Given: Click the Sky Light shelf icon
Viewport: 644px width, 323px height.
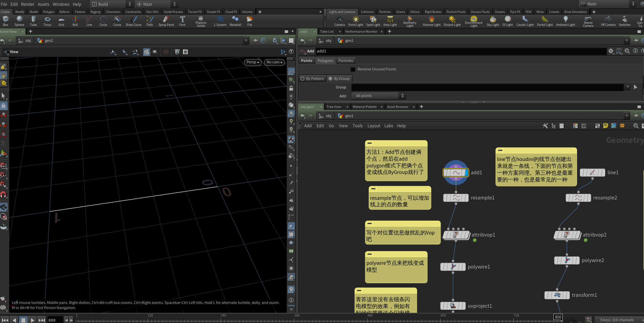Looking at the screenshot, I should click(x=493, y=20).
